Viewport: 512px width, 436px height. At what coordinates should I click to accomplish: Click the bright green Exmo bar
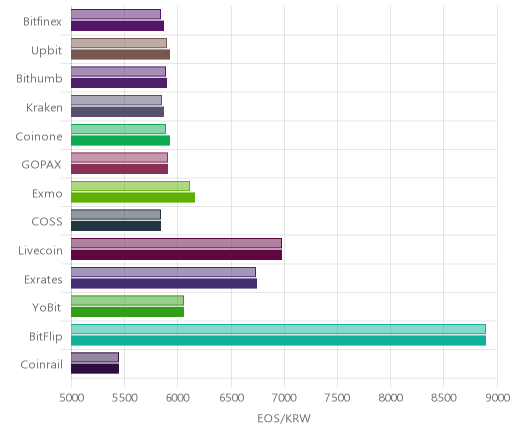pos(133,198)
